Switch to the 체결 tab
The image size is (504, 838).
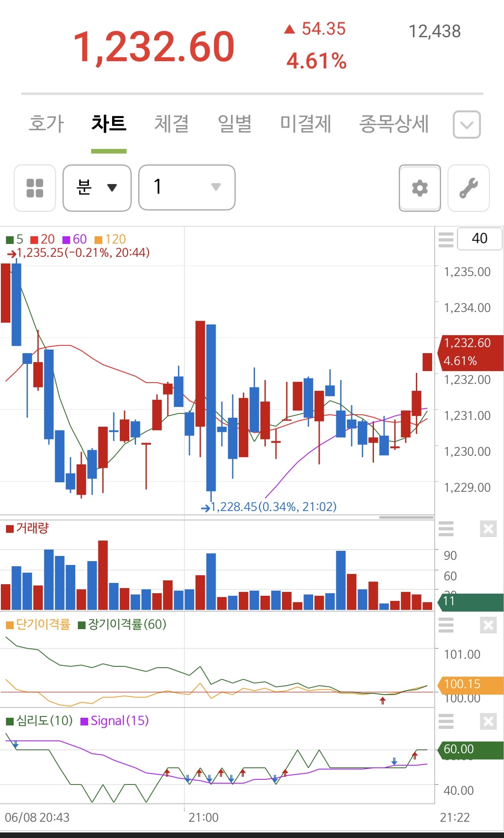click(172, 124)
